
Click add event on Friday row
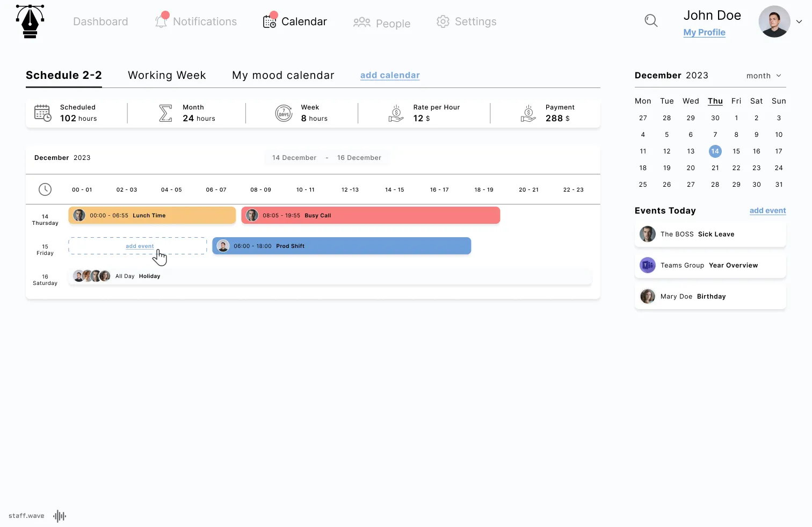click(140, 246)
